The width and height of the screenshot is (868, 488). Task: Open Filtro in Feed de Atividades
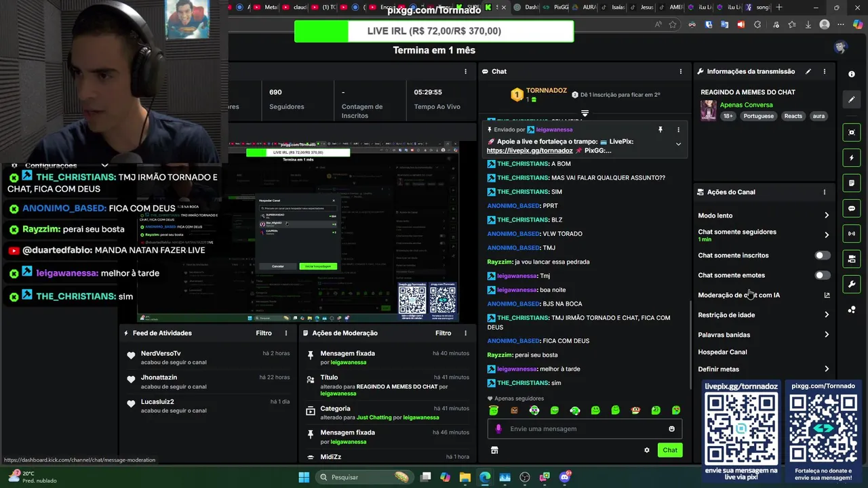coord(264,333)
